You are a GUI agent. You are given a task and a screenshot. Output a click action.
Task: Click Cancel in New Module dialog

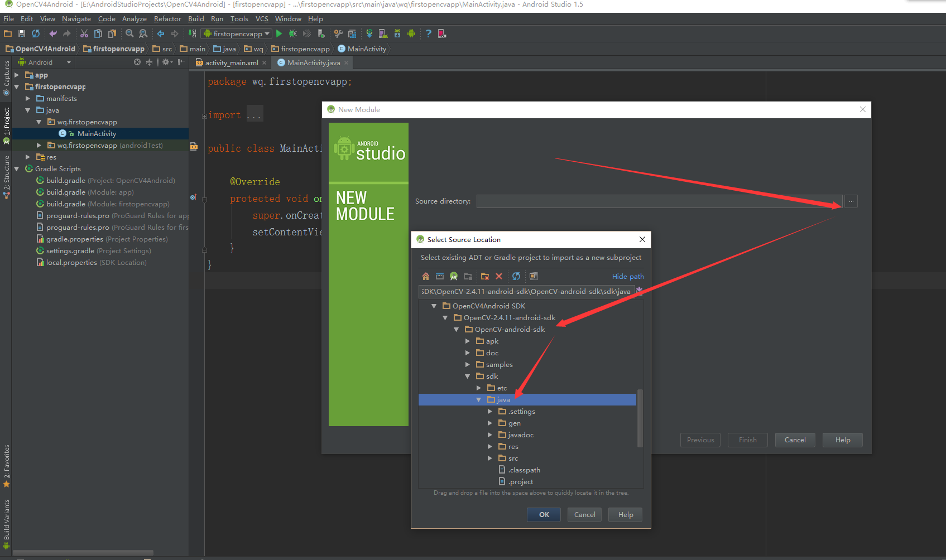point(795,440)
